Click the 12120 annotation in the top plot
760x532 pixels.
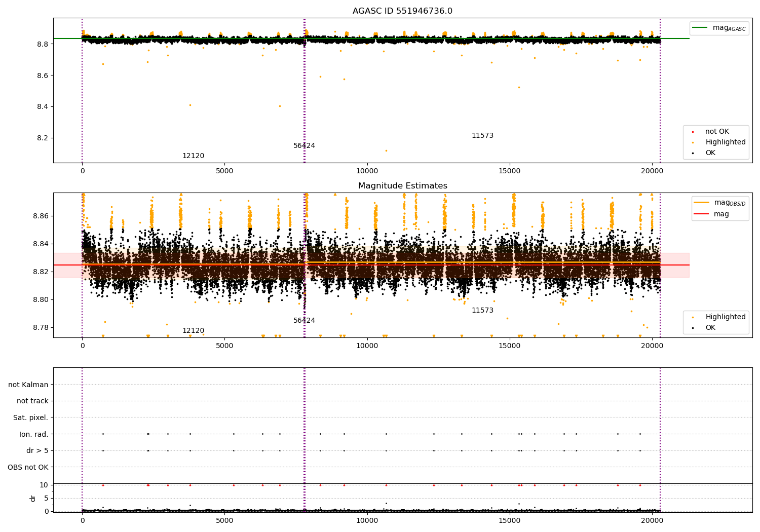click(x=193, y=156)
